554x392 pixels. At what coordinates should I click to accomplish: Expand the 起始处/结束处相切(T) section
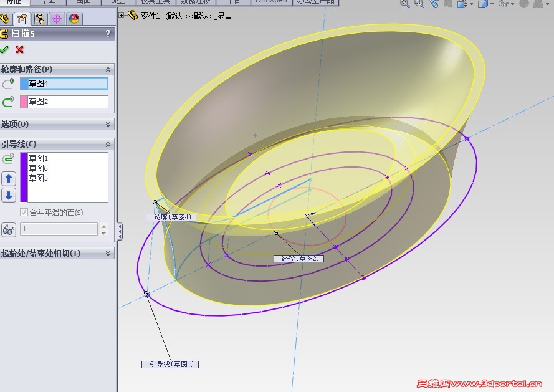click(x=108, y=253)
